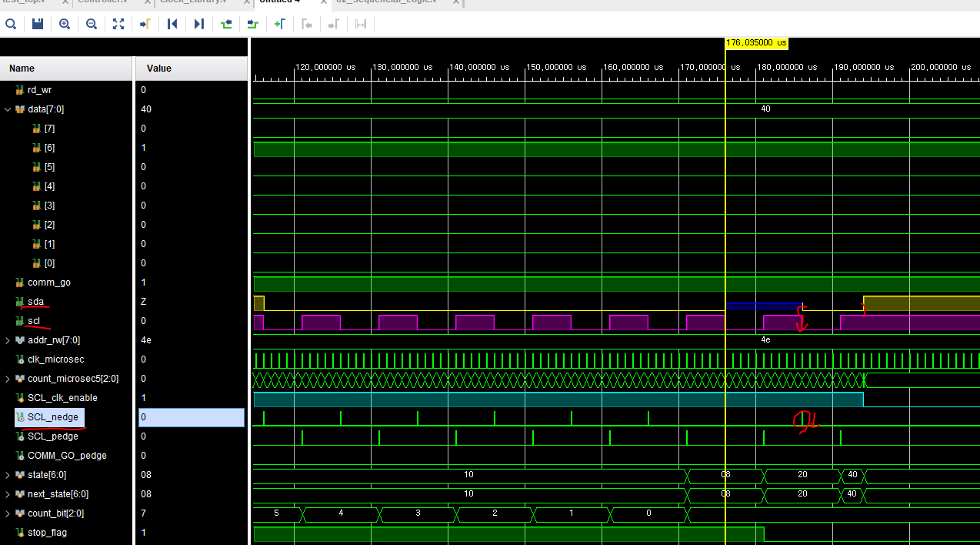980x545 pixels.
Task: Save the waveform configuration
Action: tap(38, 24)
